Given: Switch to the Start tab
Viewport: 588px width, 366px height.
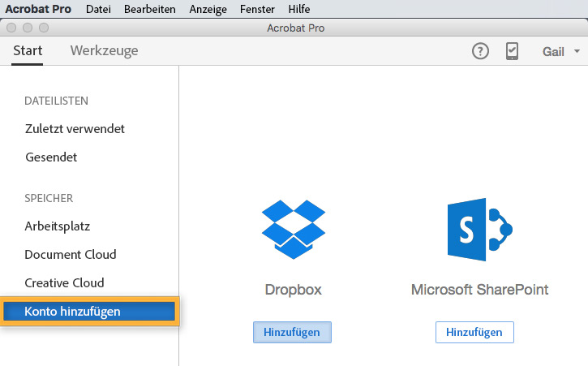Looking at the screenshot, I should (x=28, y=50).
